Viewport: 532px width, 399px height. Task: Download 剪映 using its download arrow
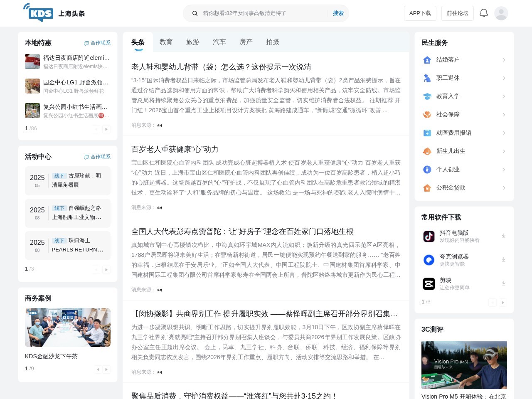coord(503,283)
